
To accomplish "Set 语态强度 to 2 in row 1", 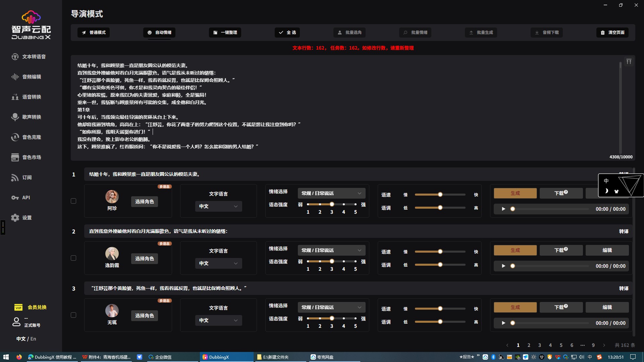I will pyautogui.click(x=320, y=204).
